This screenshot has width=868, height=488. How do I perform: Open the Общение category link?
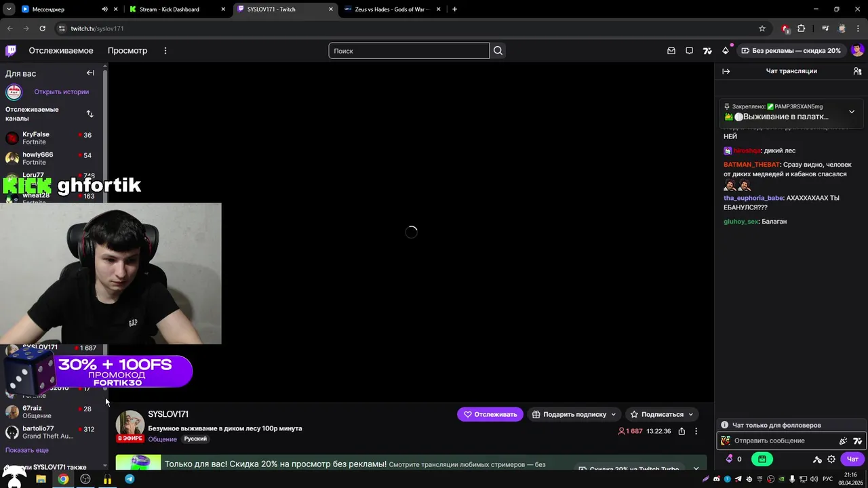[x=163, y=439]
